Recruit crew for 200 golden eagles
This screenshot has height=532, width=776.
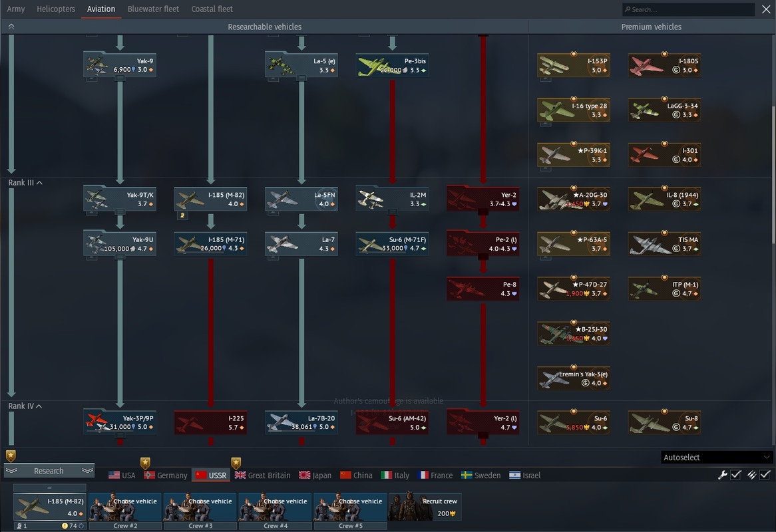(x=425, y=507)
